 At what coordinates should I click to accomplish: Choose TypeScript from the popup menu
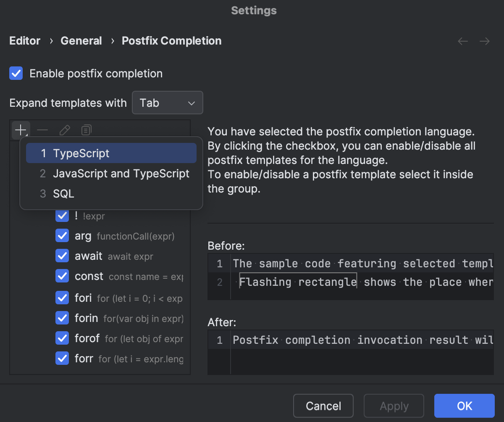point(111,153)
